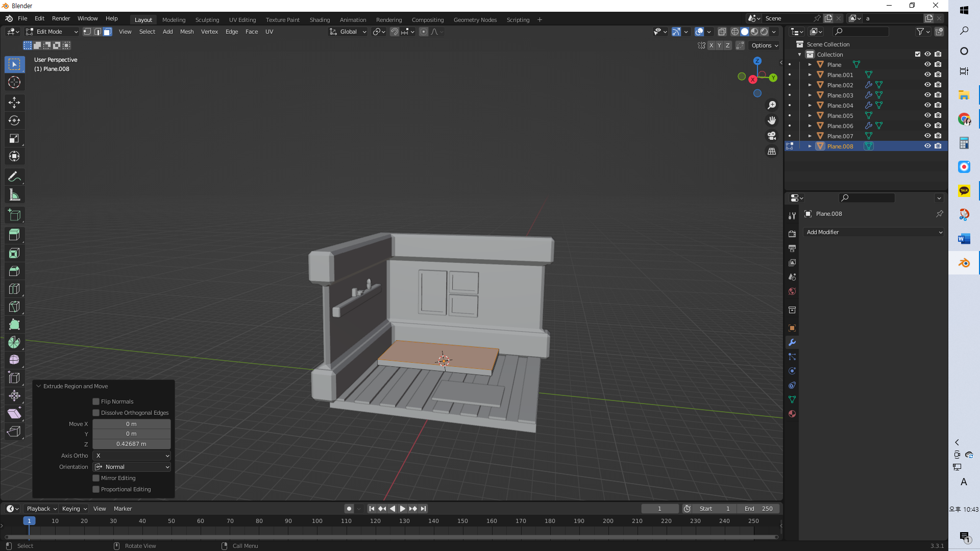Switch to vertex select mode
The width and height of the screenshot is (980, 551).
[x=87, y=32]
